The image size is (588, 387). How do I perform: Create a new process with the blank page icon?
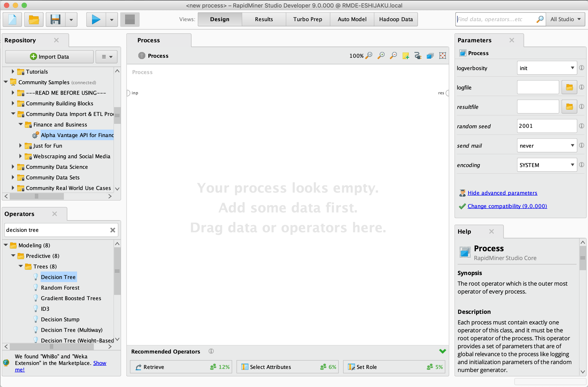(12, 19)
